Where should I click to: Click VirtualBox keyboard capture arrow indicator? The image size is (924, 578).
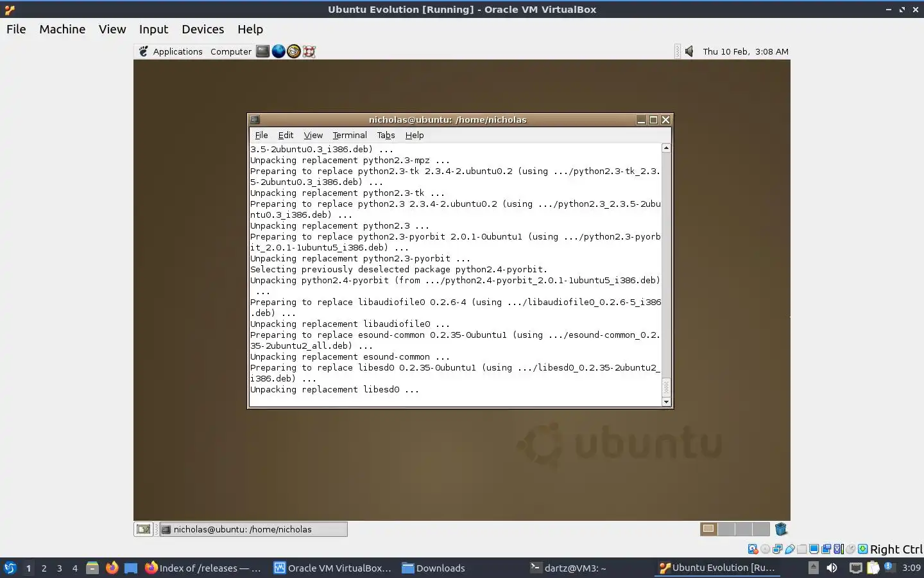coord(863,549)
